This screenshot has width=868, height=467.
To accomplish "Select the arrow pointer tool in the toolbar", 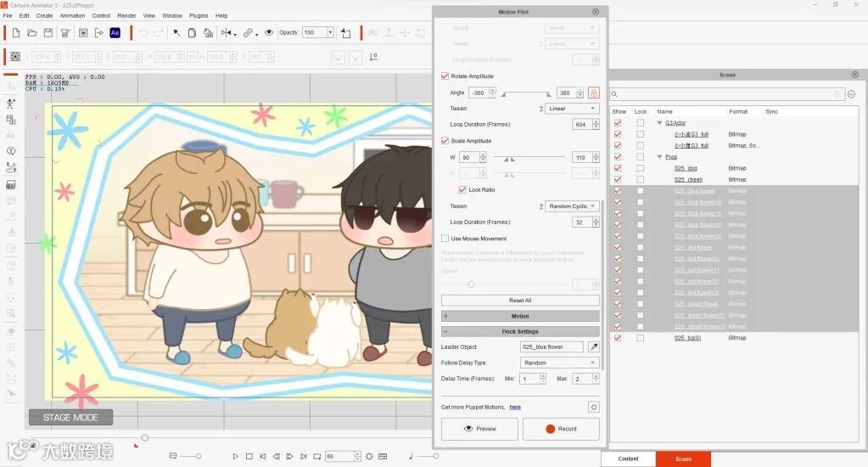I will (x=176, y=33).
